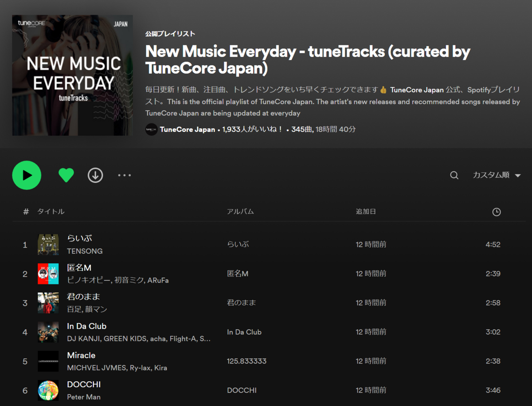Viewport: 532px width, 406px height.
Task: Click the search in playlist icon
Action: [454, 175]
